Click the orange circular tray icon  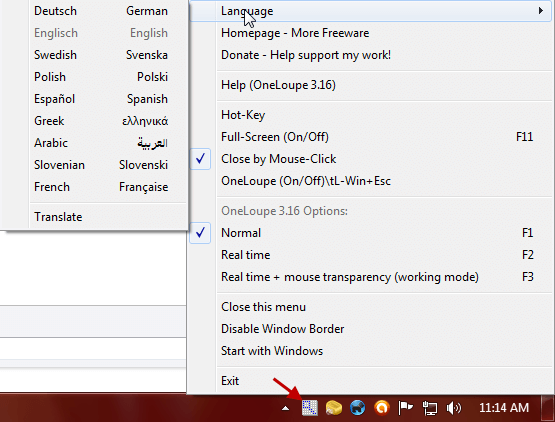pyautogui.click(x=382, y=408)
